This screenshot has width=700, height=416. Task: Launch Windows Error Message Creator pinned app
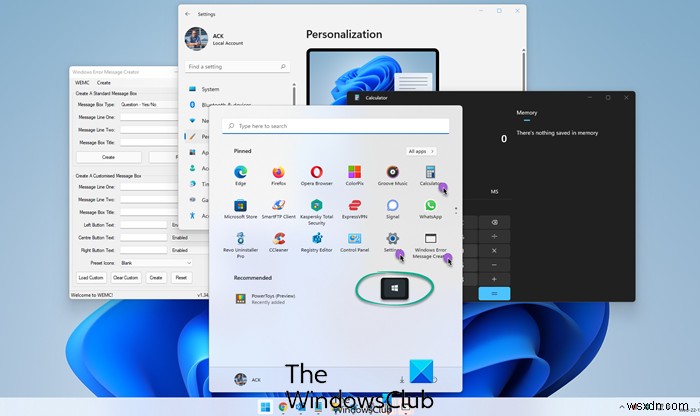point(430,245)
